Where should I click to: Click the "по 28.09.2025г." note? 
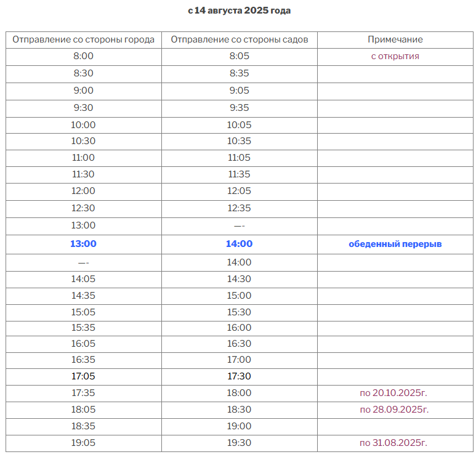click(x=395, y=410)
